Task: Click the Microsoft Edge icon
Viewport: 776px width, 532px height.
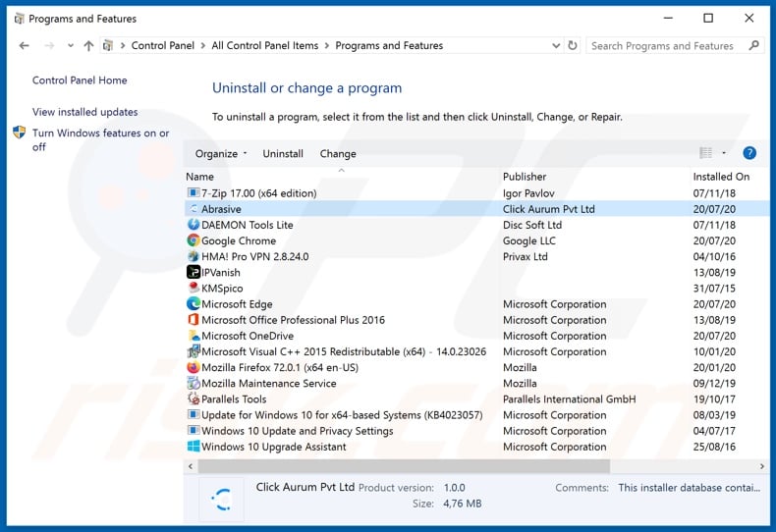Action: click(x=193, y=303)
